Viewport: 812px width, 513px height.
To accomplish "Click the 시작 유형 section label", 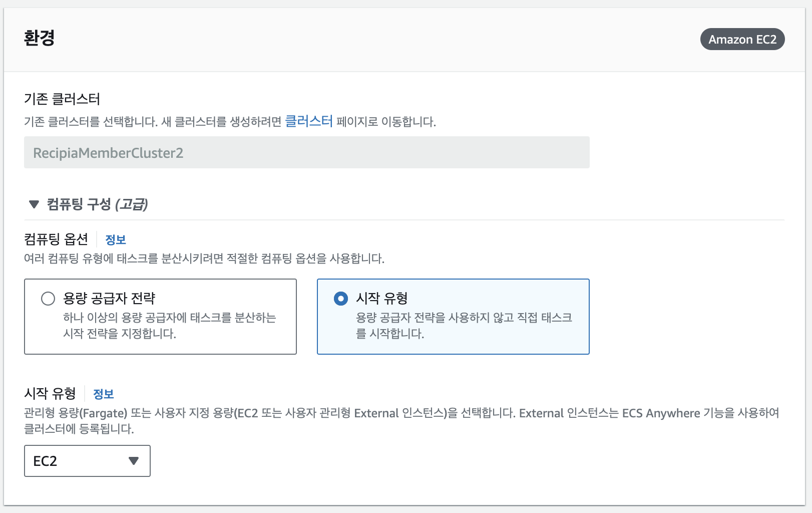I will coord(51,394).
